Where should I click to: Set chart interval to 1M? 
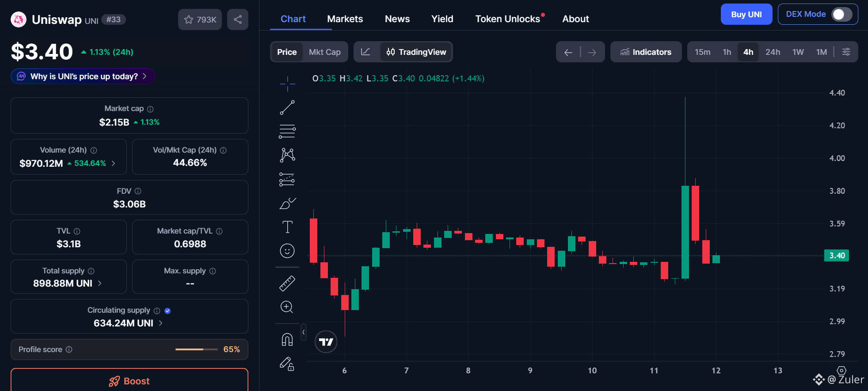click(822, 52)
